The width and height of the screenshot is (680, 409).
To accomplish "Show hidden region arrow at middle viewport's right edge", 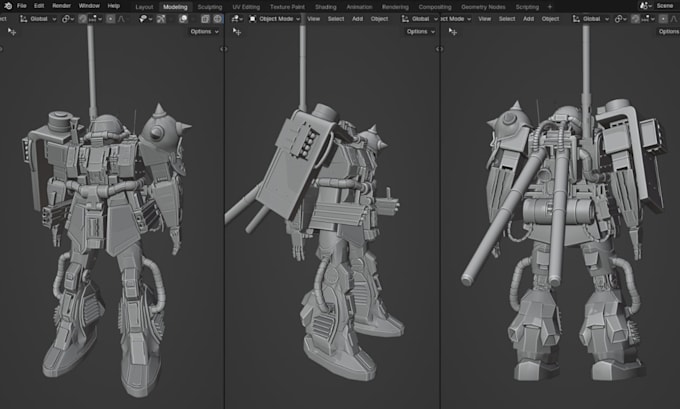I will click(438, 49).
